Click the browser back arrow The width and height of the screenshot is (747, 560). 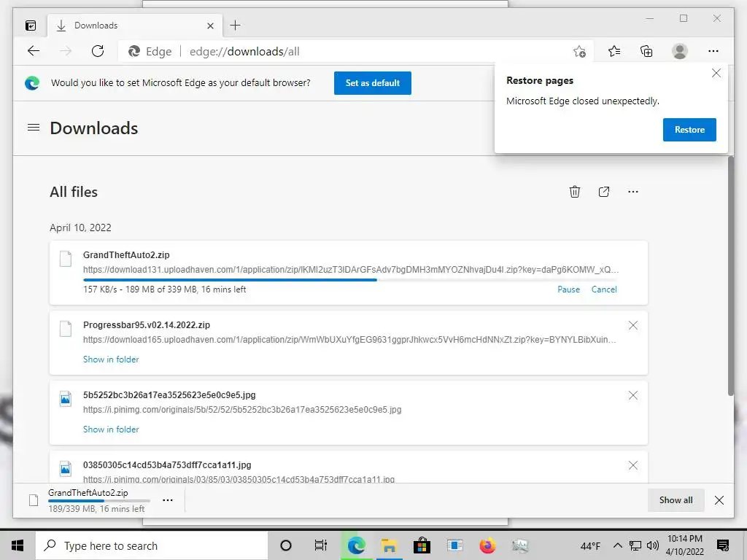click(34, 51)
